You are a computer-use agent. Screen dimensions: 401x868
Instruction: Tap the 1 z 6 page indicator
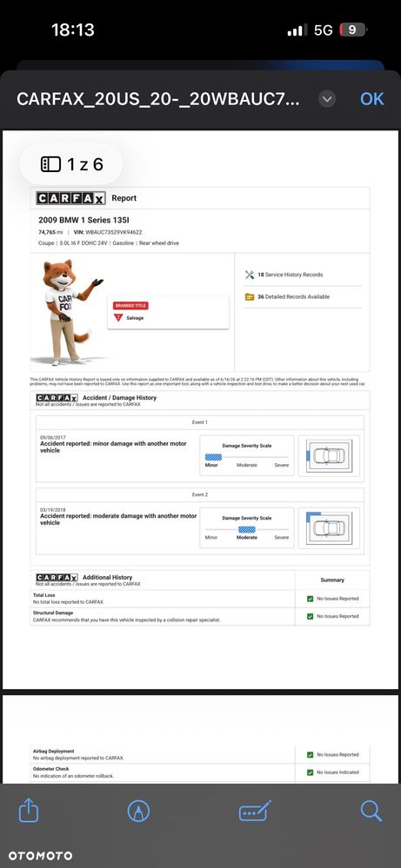click(71, 164)
